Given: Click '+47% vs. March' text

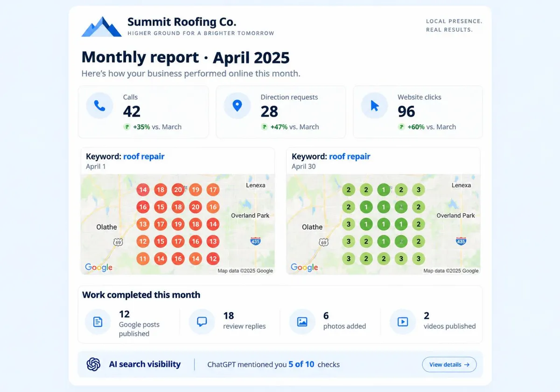Looking at the screenshot, I should (x=295, y=127).
